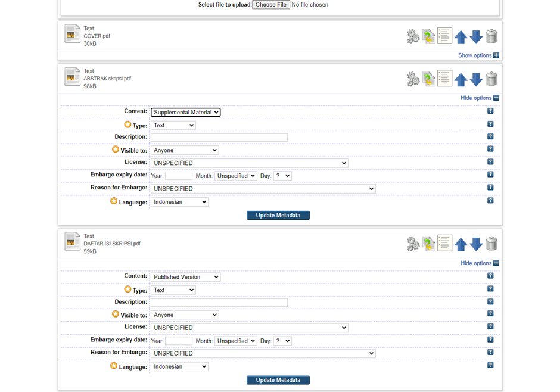The width and height of the screenshot is (560, 392).
Task: Open Visible to dropdown for ABSTRAK skripsi.pdf
Action: [185, 150]
